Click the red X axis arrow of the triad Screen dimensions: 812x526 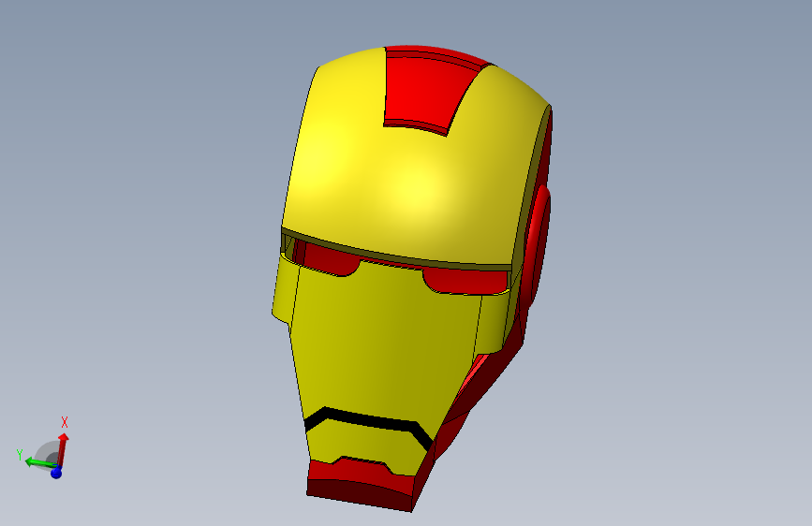pyautogui.click(x=63, y=449)
